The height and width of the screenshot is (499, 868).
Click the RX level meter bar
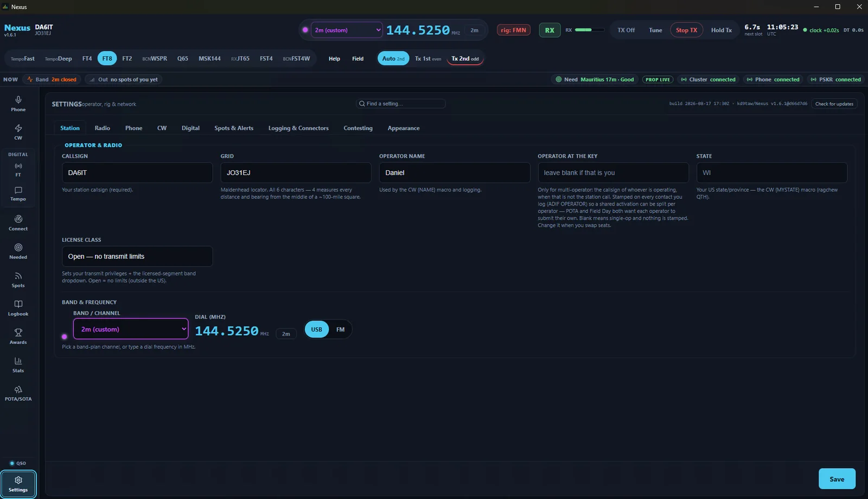[589, 30]
